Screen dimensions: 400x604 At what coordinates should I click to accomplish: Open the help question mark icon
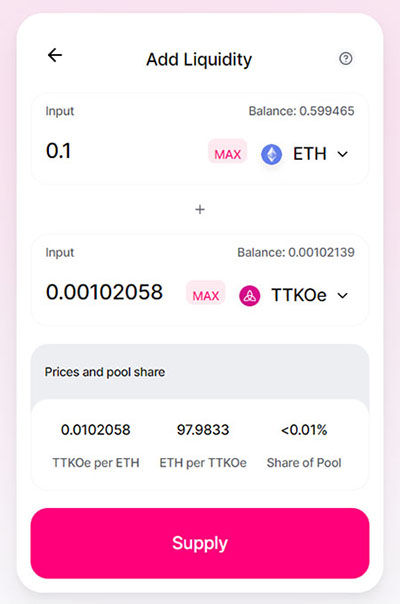pyautogui.click(x=346, y=59)
